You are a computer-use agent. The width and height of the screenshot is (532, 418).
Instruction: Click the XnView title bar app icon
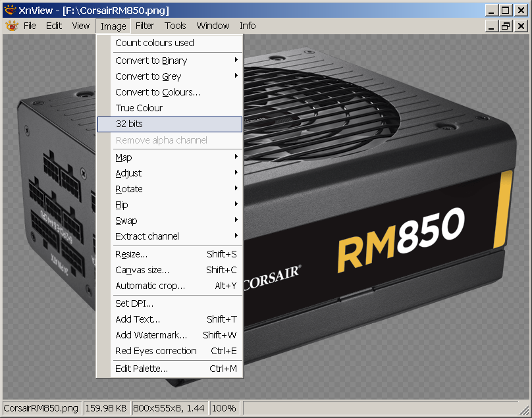[x=9, y=10]
